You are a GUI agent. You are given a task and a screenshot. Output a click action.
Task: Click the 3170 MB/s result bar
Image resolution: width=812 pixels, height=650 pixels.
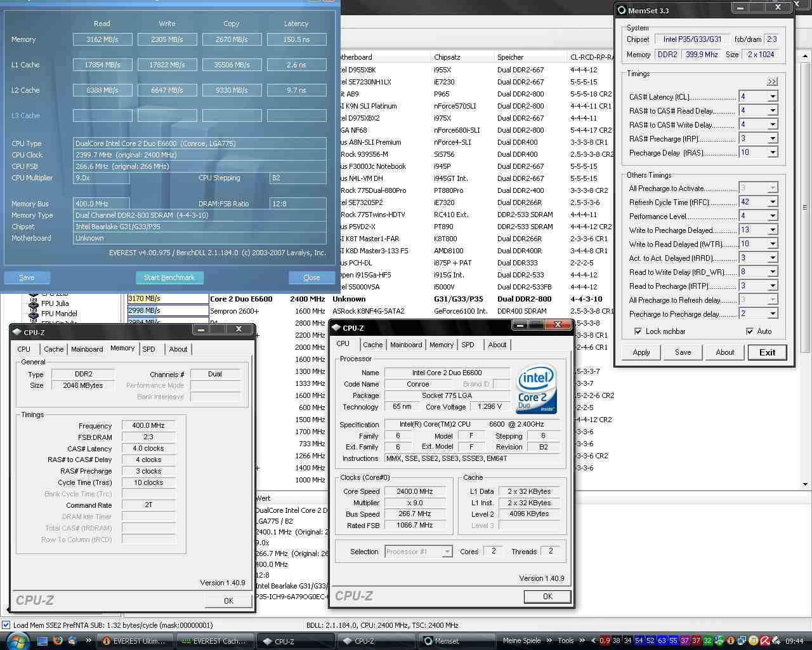[167, 298]
